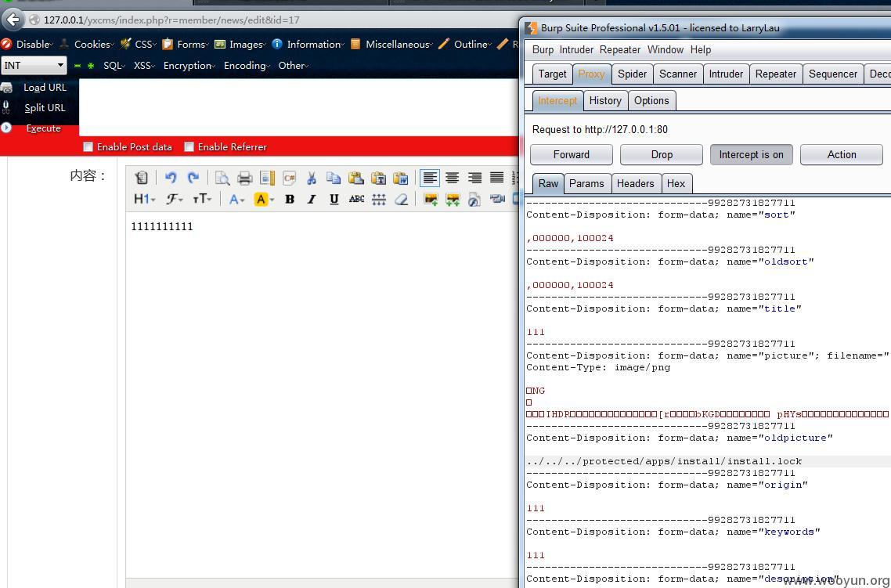The height and width of the screenshot is (588, 891).
Task: Click the print icon in editor
Action: pyautogui.click(x=245, y=178)
